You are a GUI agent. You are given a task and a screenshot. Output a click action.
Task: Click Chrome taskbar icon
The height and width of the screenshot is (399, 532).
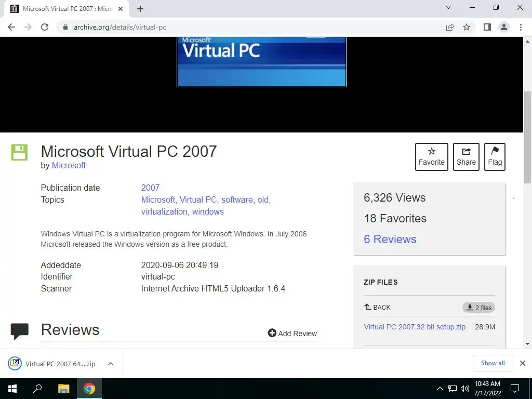(x=89, y=389)
